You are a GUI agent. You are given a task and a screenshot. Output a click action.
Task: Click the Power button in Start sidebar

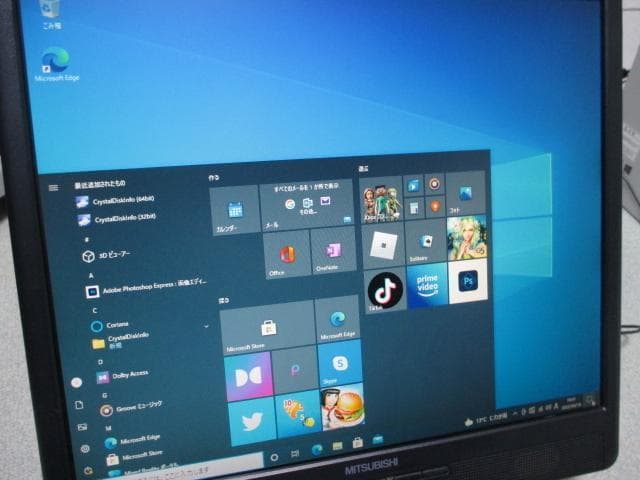(88, 471)
